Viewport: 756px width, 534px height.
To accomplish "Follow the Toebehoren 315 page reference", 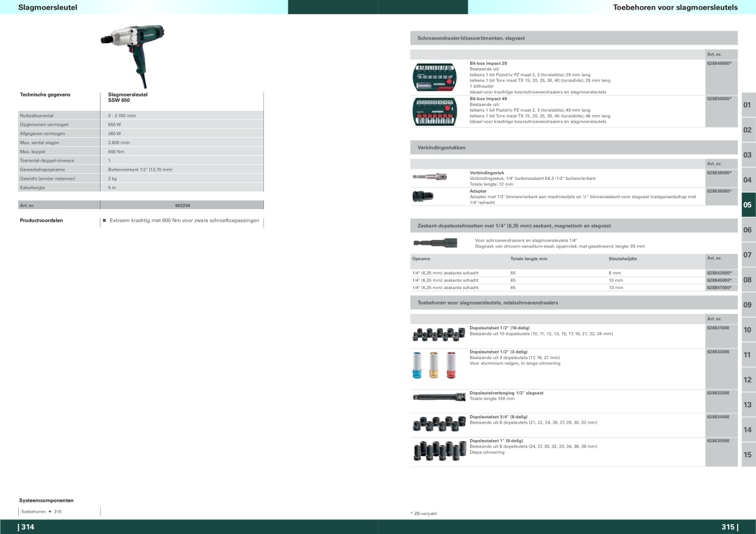I will coord(41,511).
